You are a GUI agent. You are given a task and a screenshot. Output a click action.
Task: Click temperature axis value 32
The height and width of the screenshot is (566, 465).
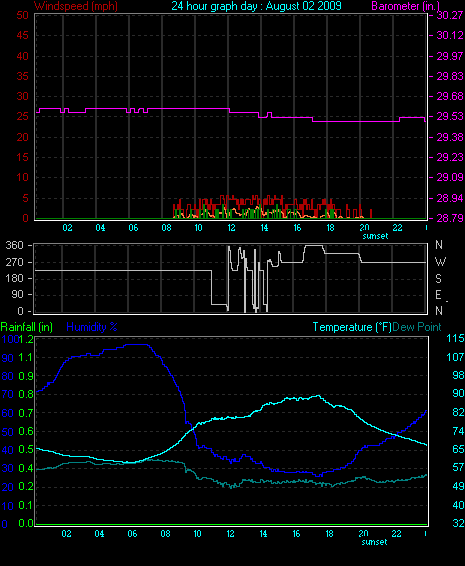(458, 523)
